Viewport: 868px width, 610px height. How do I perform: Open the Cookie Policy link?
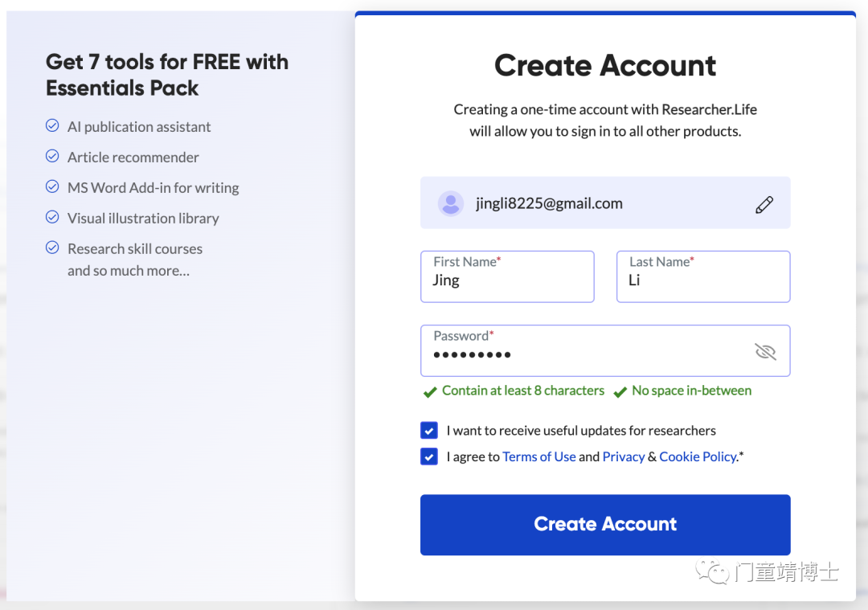click(x=698, y=456)
